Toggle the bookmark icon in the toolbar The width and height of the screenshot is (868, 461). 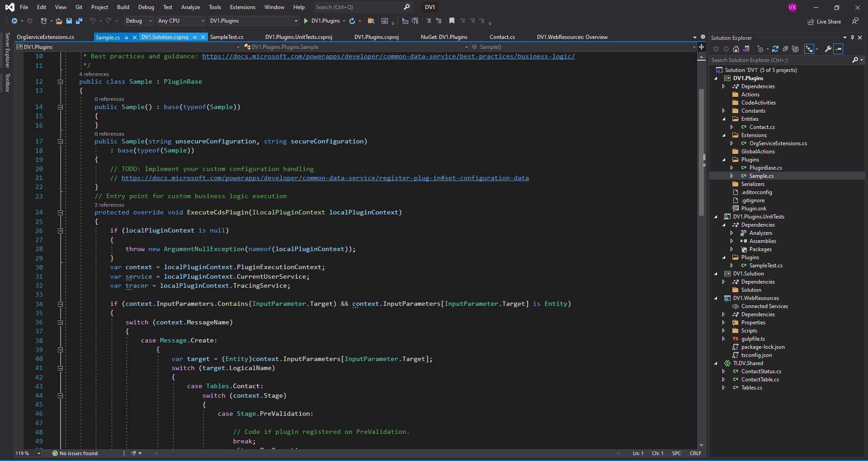click(x=452, y=21)
